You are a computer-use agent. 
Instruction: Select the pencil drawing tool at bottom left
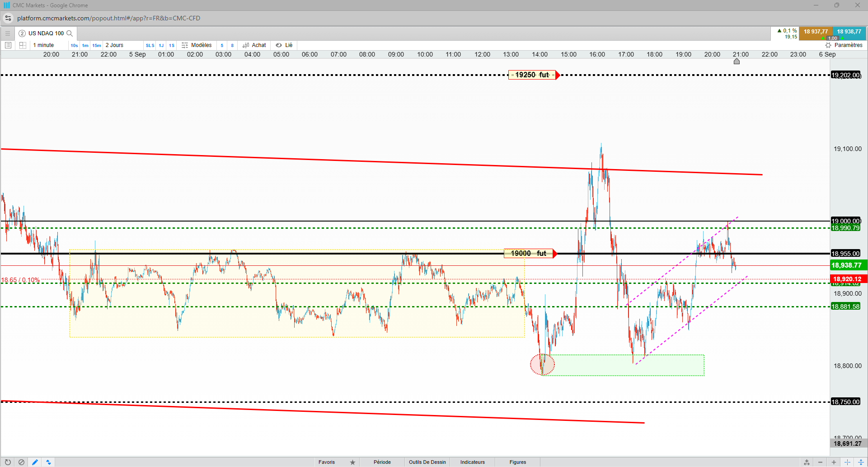coord(35,462)
